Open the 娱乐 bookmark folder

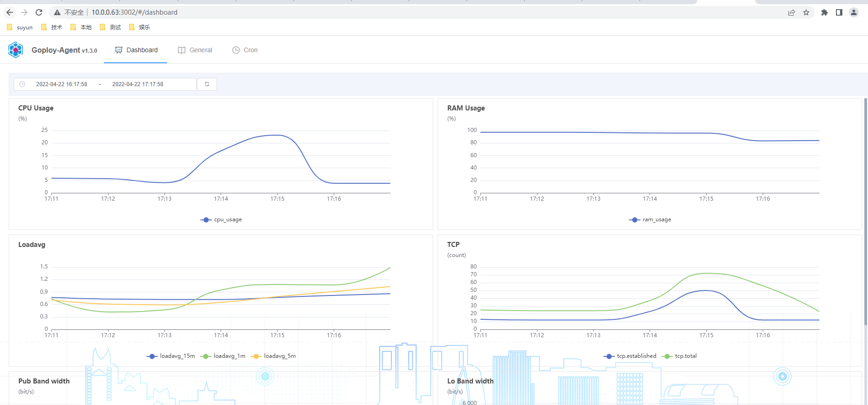[x=140, y=27]
